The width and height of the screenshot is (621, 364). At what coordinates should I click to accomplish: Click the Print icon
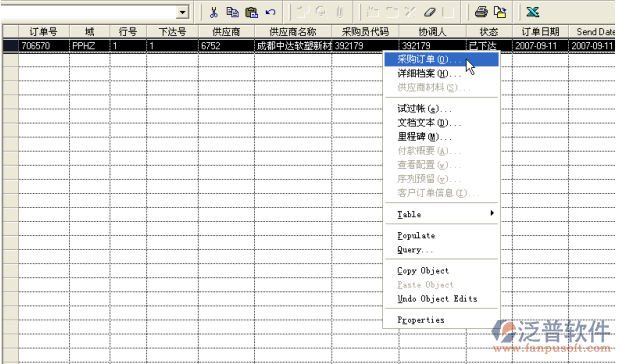pyautogui.click(x=481, y=12)
